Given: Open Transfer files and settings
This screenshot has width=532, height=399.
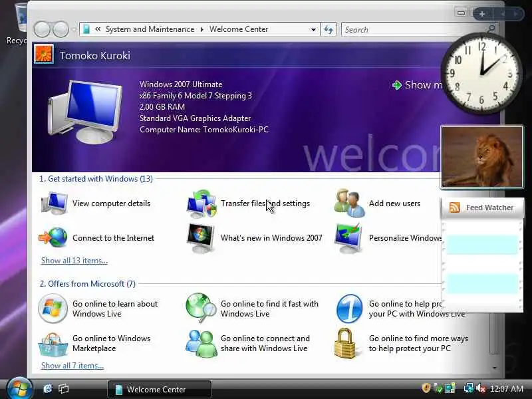Looking at the screenshot, I should pyautogui.click(x=248, y=203).
